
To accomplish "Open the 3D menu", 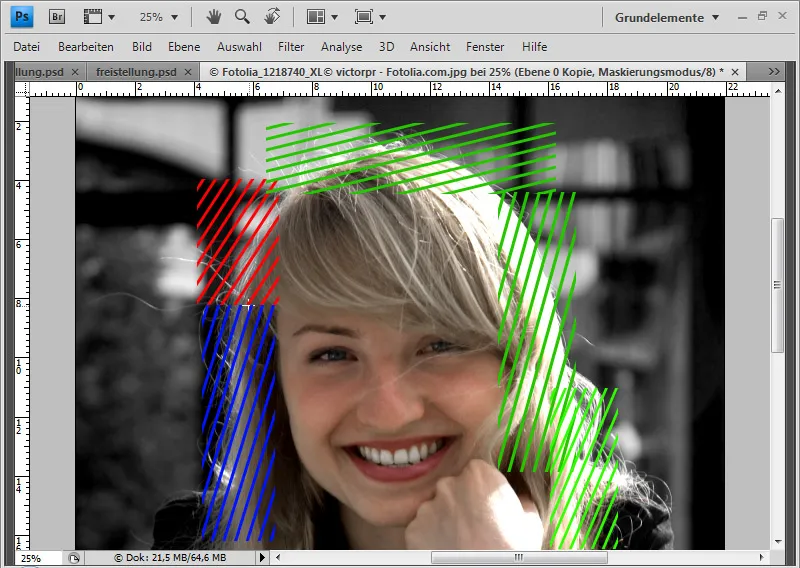I will (x=386, y=47).
